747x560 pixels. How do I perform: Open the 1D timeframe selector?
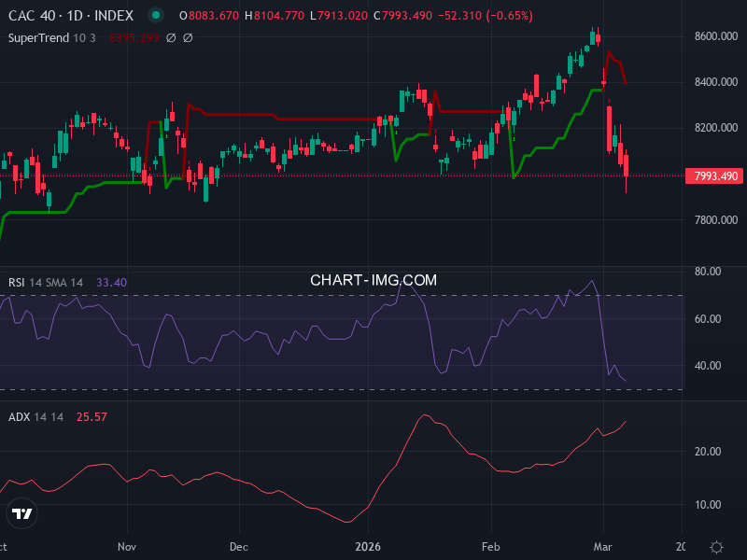[x=73, y=16]
